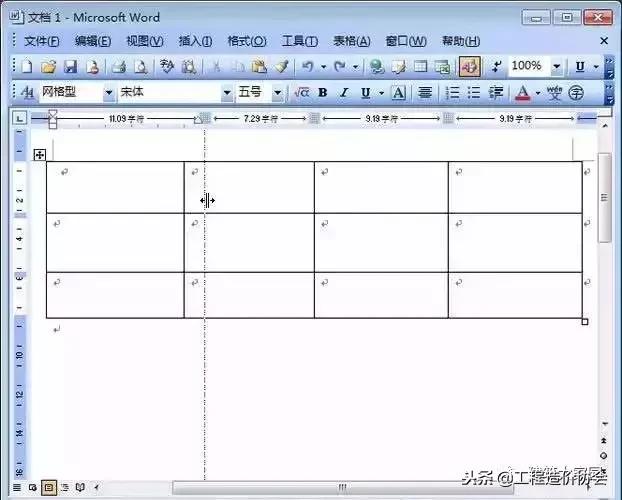The image size is (622, 500).
Task: Switch to Outline view button
Action: 65,487
